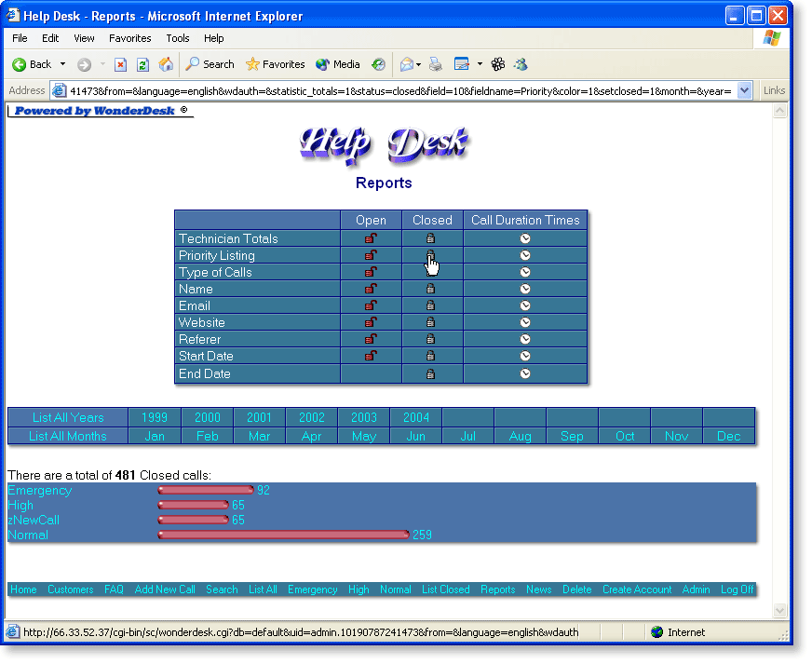Show Technician Totals call duration clock
The image size is (812, 664).
click(525, 238)
